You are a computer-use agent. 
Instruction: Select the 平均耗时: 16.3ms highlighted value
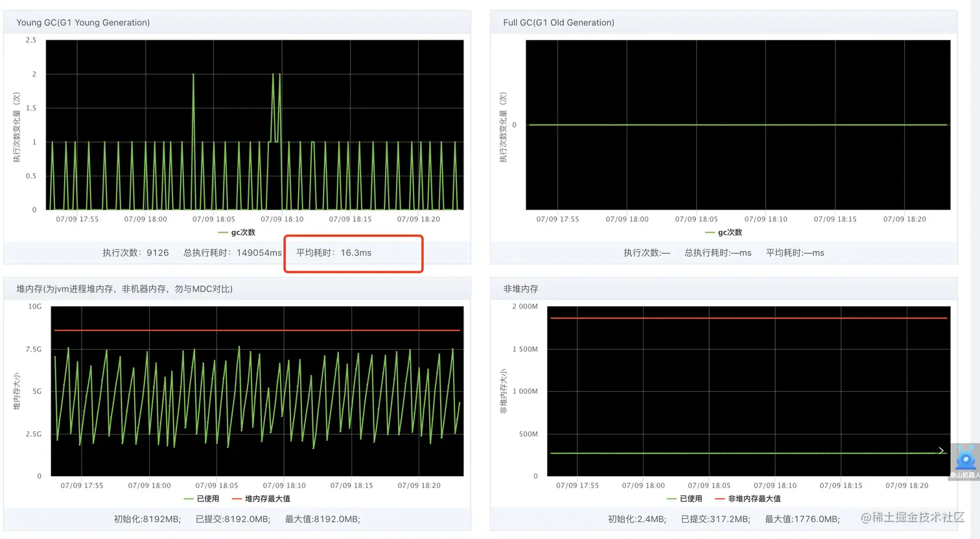[334, 252]
